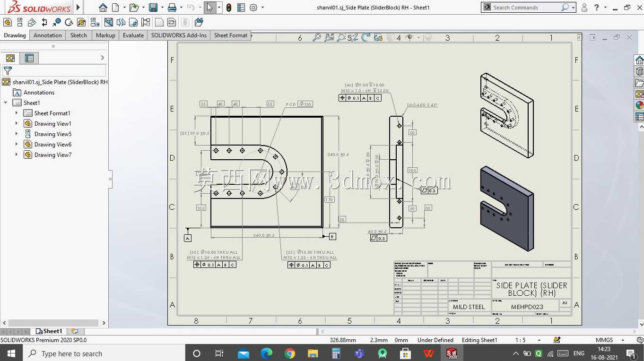Open the SOLIDWORKS Resources home tab in task pane
The height and width of the screenshot is (361, 644).
[639, 60]
